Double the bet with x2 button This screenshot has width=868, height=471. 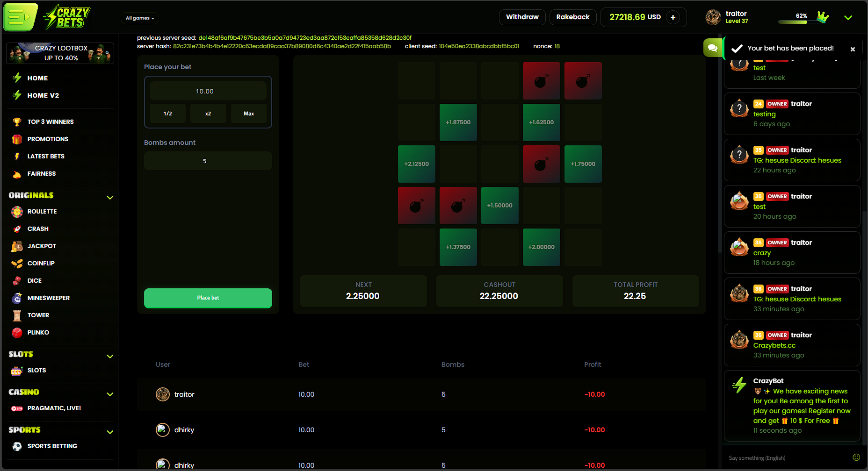click(208, 114)
